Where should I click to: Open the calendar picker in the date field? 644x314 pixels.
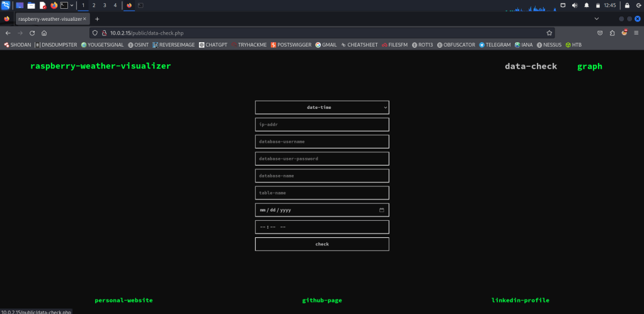[382, 210]
